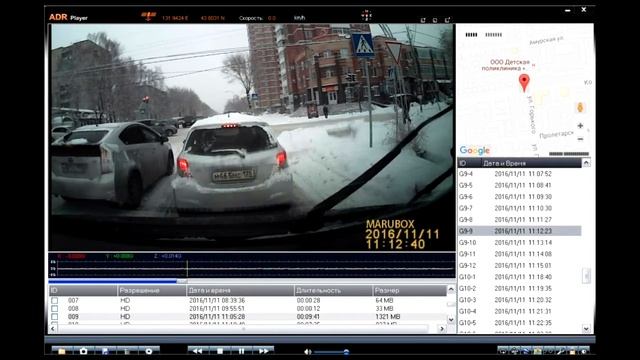Mute audio via the speaker icon
The height and width of the screenshot is (360, 640).
(308, 352)
